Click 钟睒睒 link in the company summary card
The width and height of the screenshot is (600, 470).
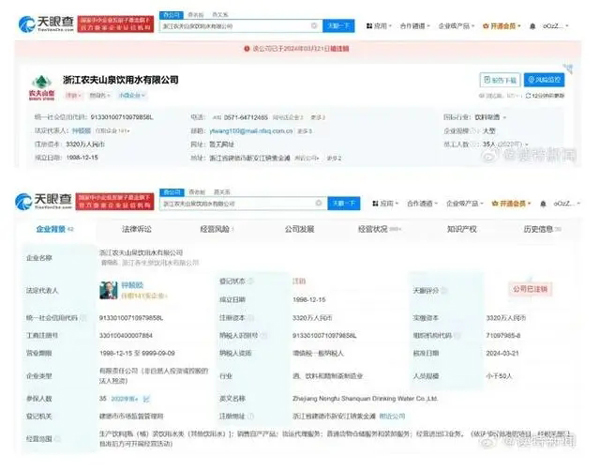point(82,131)
